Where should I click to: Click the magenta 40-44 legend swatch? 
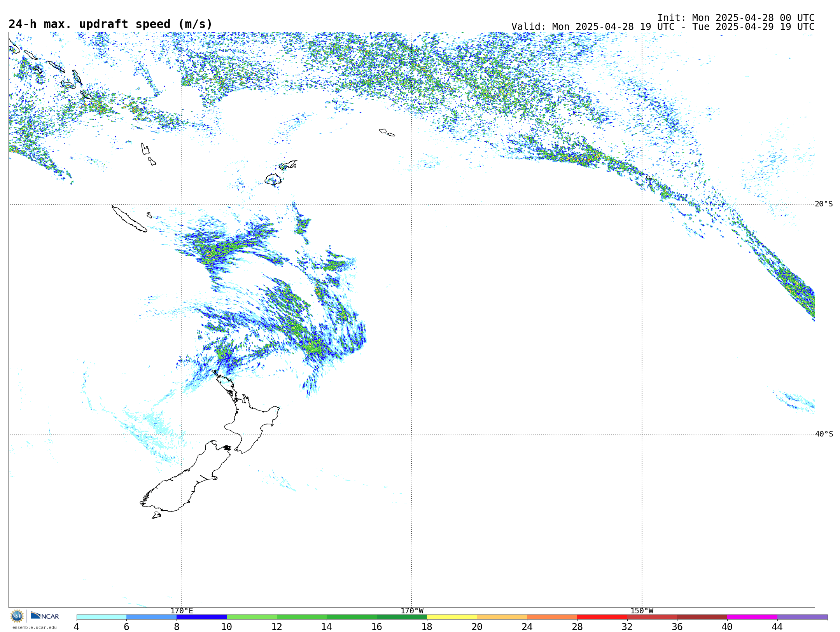click(x=752, y=617)
